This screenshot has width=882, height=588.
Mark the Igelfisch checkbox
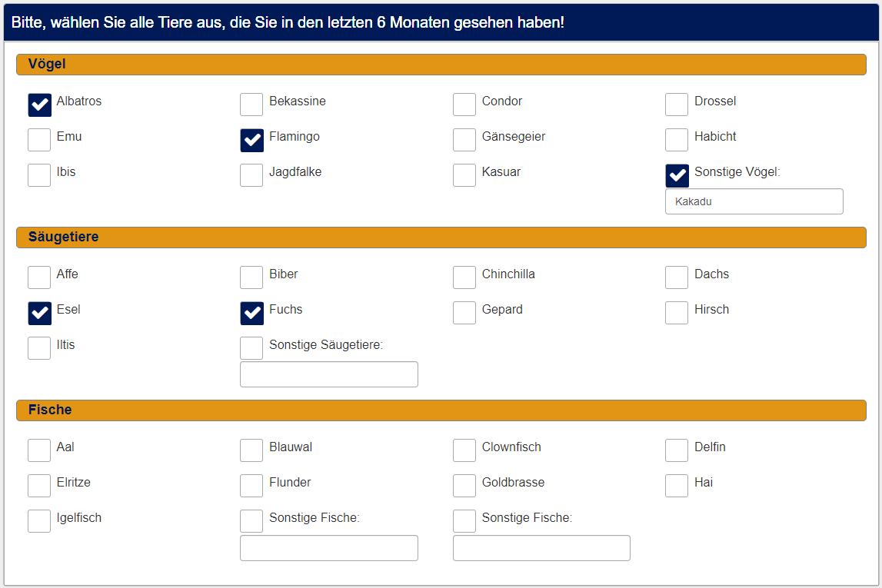pos(39,521)
